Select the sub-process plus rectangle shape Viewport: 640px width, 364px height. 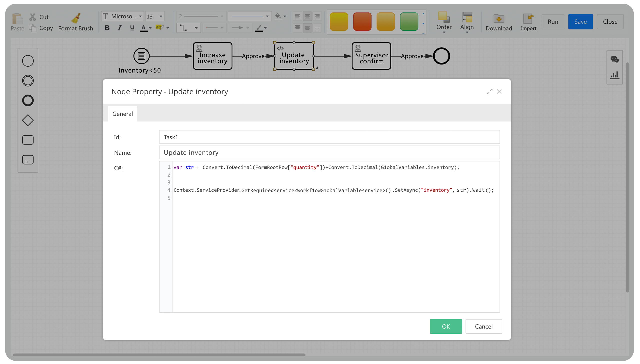pyautogui.click(x=28, y=160)
